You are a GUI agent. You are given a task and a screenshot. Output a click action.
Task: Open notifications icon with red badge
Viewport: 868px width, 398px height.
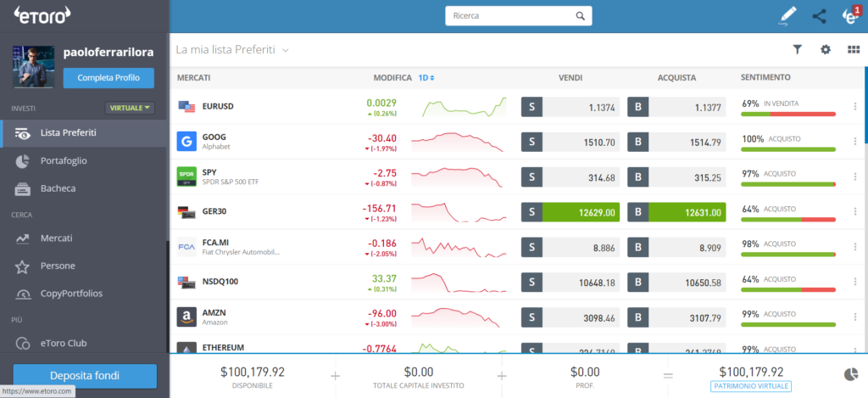(x=851, y=15)
